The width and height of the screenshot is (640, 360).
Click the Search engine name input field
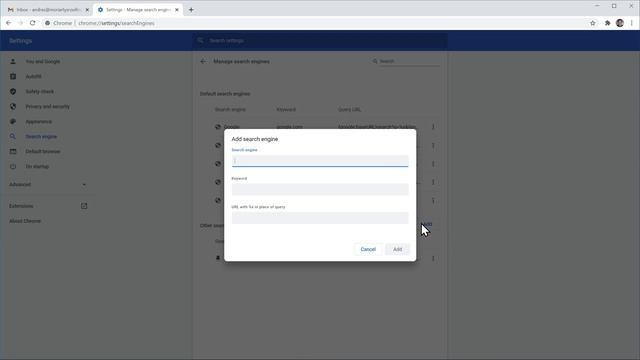tap(320, 161)
